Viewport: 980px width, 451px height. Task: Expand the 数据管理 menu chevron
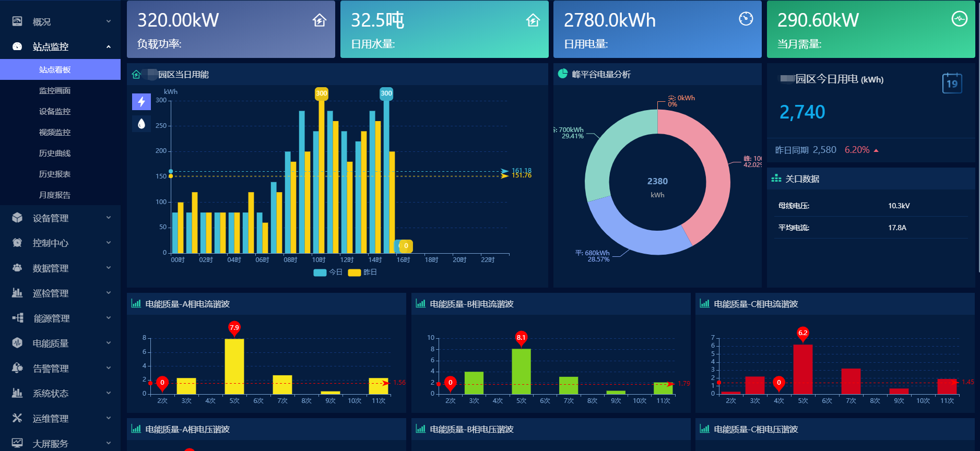click(109, 268)
